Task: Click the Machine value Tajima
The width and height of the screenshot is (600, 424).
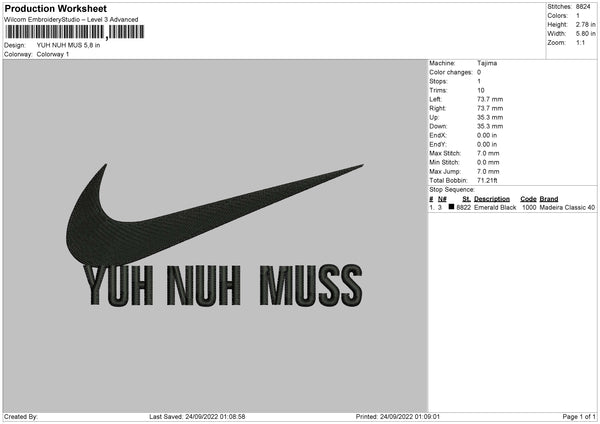Action: [487, 63]
